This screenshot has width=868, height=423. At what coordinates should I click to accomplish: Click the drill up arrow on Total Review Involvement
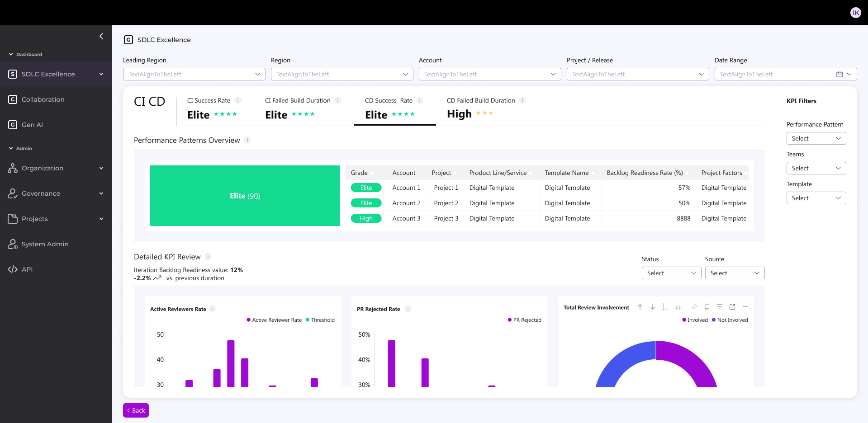(x=640, y=307)
